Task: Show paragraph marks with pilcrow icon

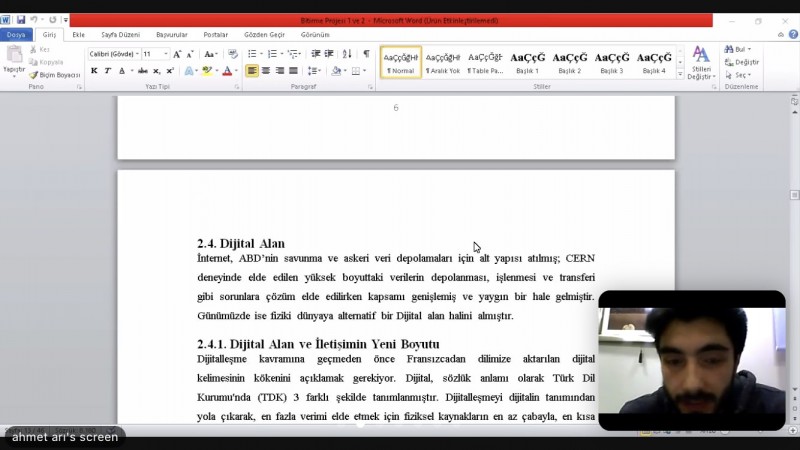Action: pos(366,54)
